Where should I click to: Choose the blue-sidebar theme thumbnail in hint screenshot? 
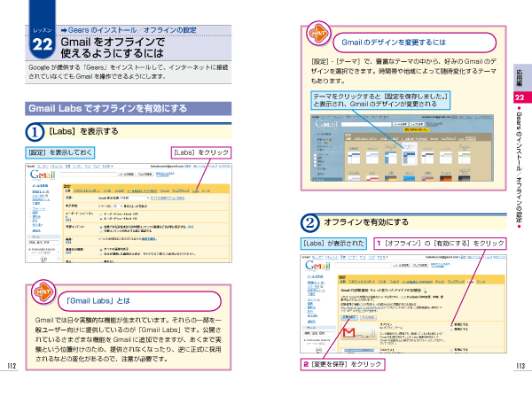(390, 158)
